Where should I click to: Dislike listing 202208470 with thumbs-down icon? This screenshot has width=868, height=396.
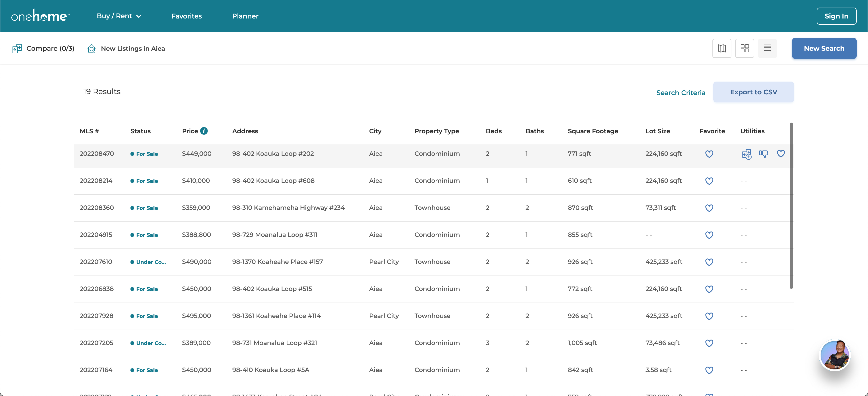point(763,154)
